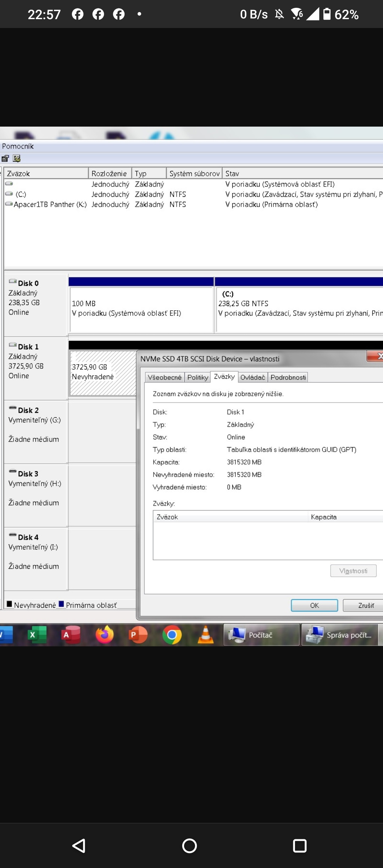
Task: Switch to the Všeobecné tab
Action: click(165, 377)
